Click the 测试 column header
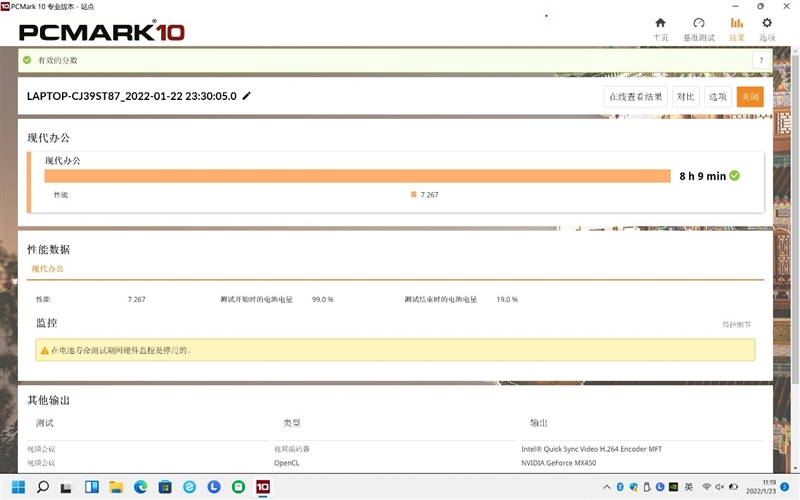Viewport: 800px width, 500px height. (x=44, y=423)
